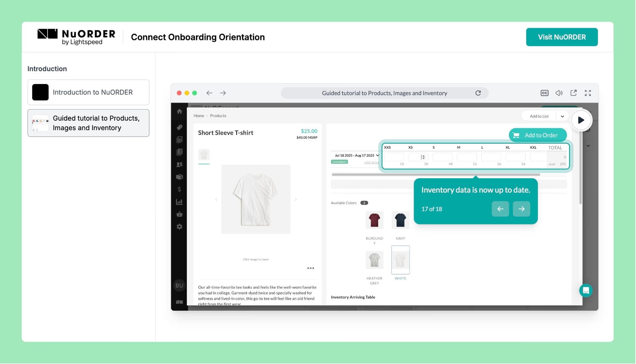Click the Visit NuORDER button

click(562, 37)
